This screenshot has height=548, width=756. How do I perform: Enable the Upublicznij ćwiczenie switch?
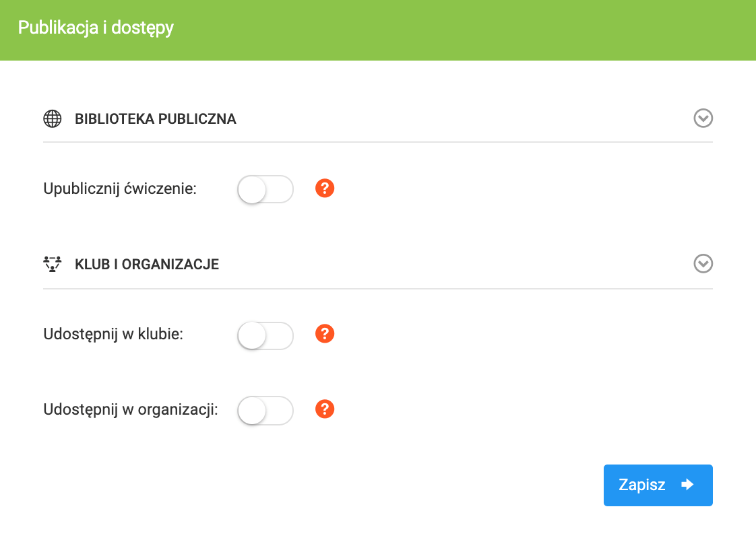[265, 189]
